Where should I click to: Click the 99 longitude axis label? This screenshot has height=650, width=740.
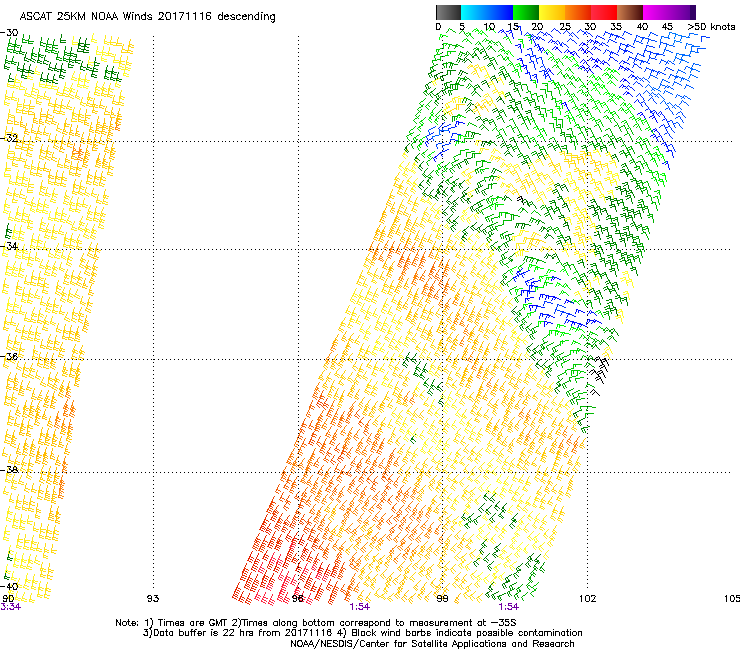pyautogui.click(x=442, y=599)
